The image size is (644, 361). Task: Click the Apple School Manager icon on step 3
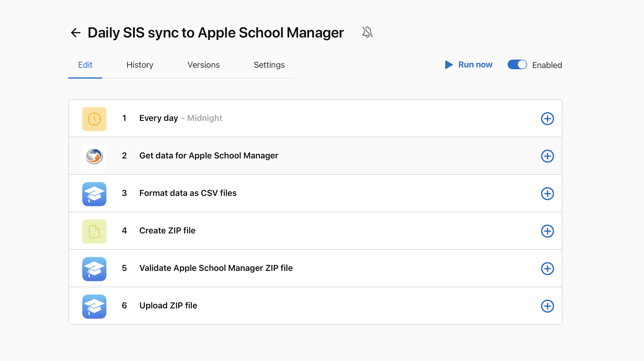coord(94,194)
